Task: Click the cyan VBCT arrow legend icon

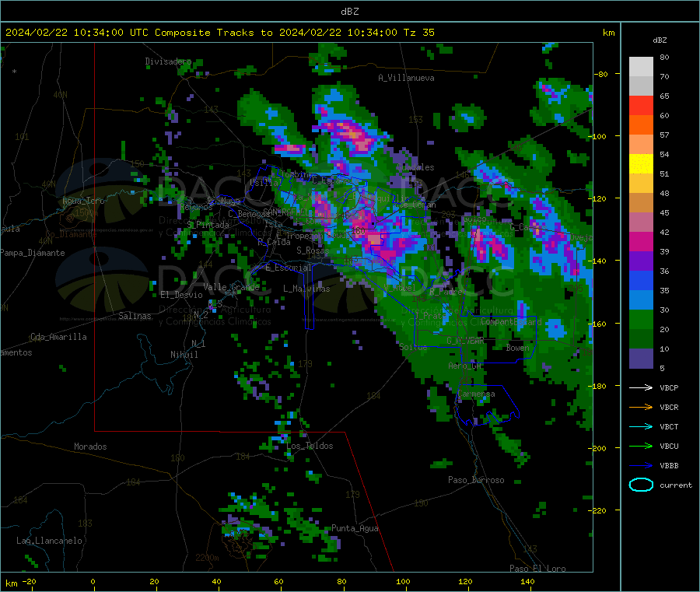Action: [641, 426]
